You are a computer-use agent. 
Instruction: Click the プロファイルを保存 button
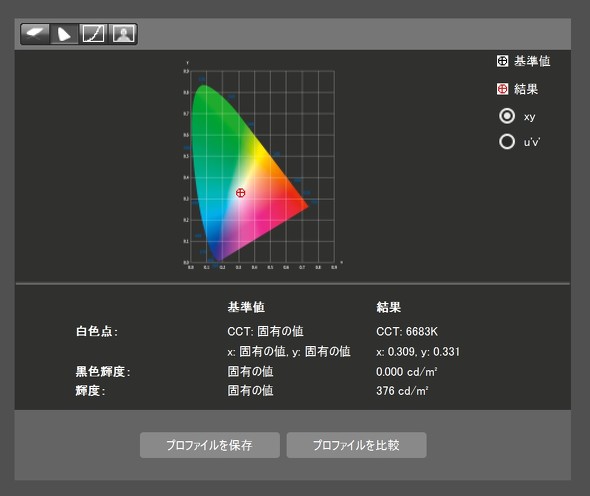210,445
